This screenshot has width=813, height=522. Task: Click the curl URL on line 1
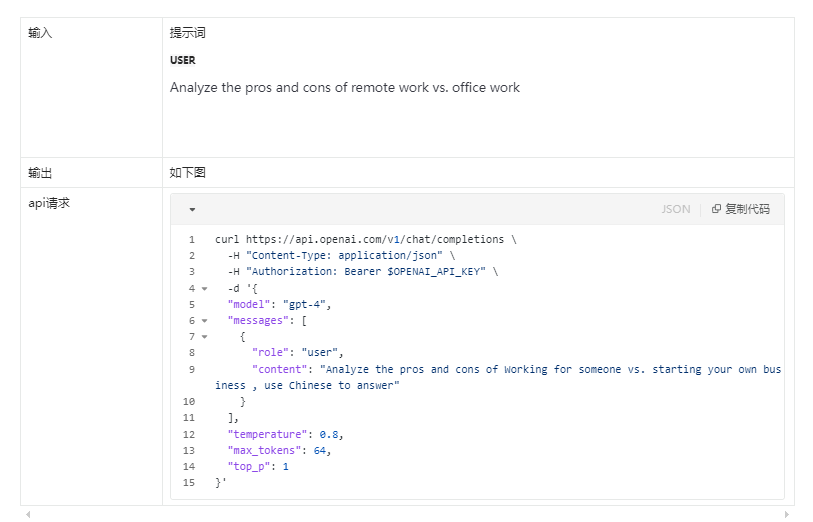(x=375, y=239)
